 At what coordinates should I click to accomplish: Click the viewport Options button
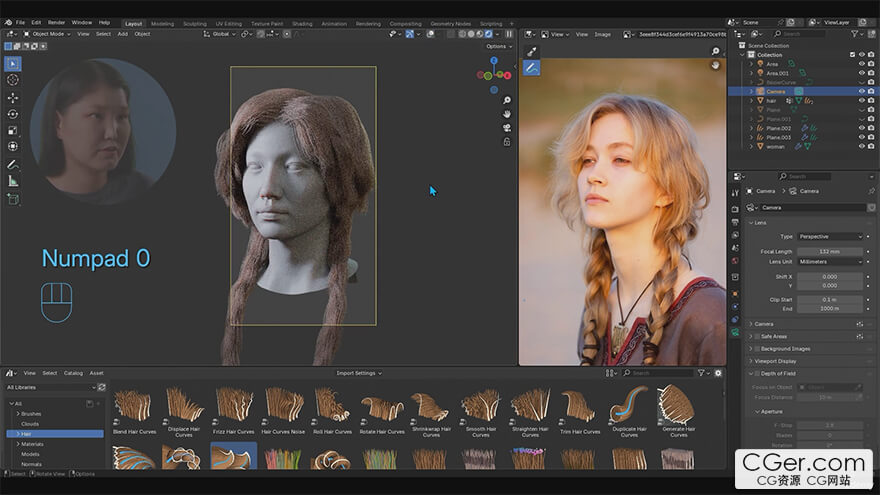(x=497, y=46)
